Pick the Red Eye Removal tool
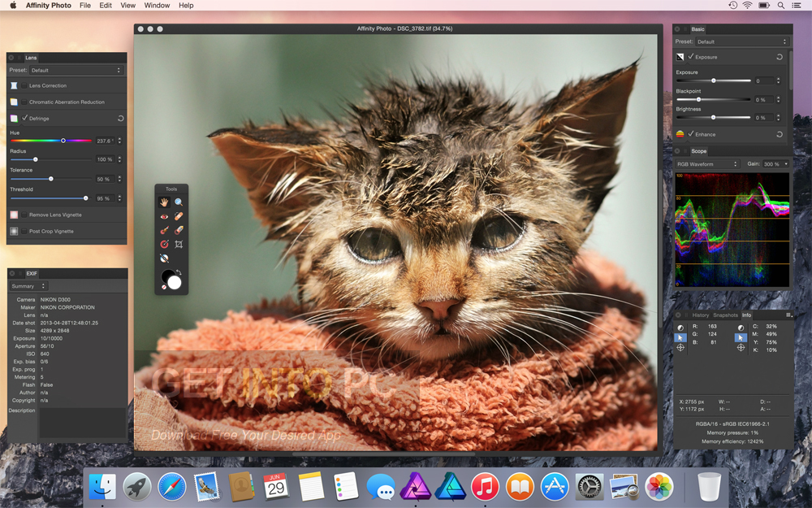Viewport: 812px width, 508px height. (164, 216)
